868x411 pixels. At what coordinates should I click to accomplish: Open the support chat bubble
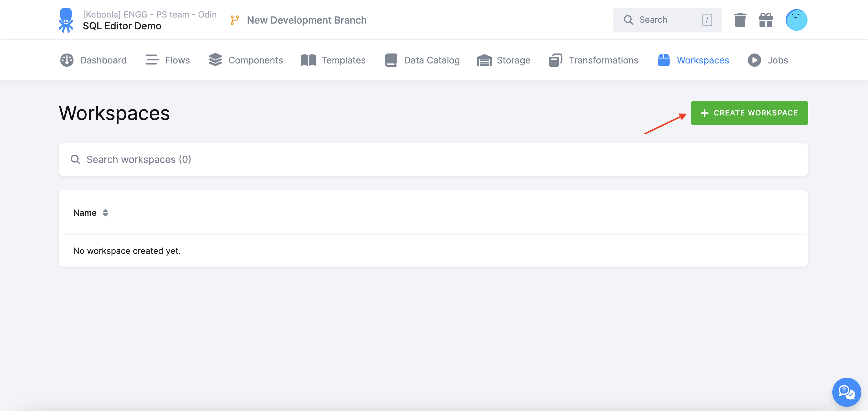click(846, 392)
